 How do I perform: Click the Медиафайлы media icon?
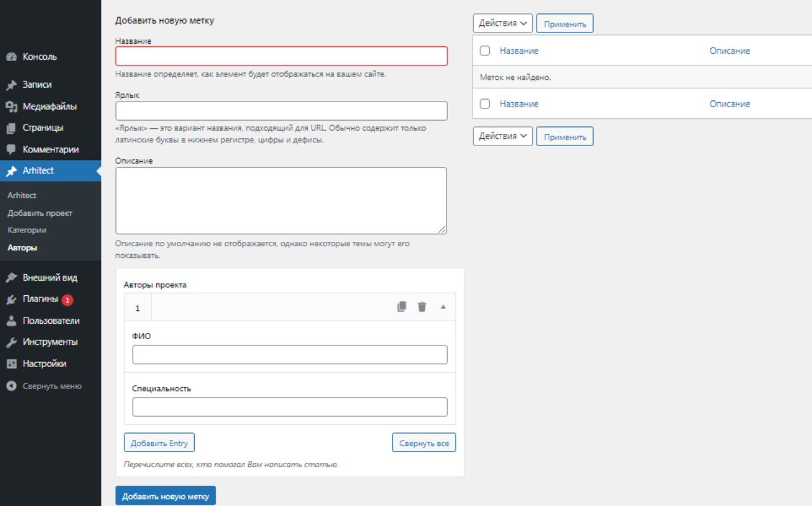(x=11, y=107)
